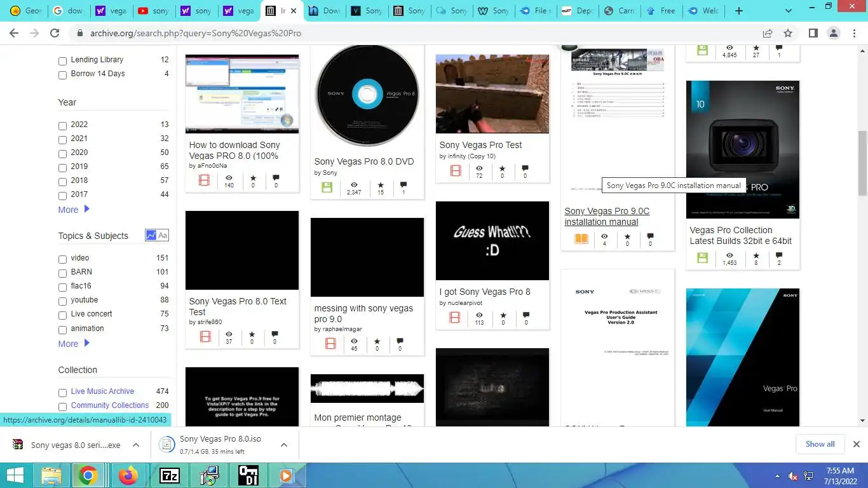Viewport: 868px width, 488px height.
Task: Click the share page icon in the address bar
Action: [x=768, y=33]
